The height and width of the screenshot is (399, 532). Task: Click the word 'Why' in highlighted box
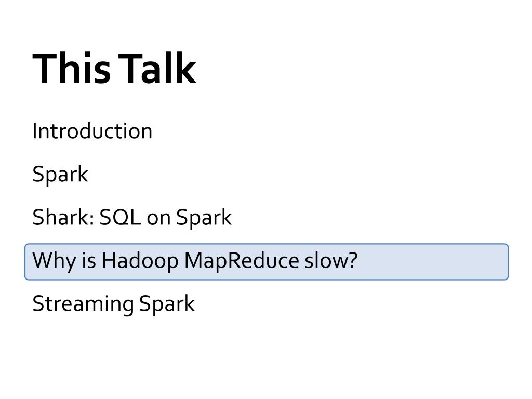pos(54,261)
